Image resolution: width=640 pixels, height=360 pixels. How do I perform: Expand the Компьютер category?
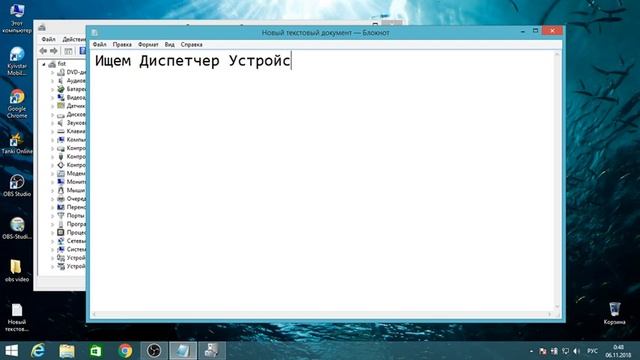52,140
